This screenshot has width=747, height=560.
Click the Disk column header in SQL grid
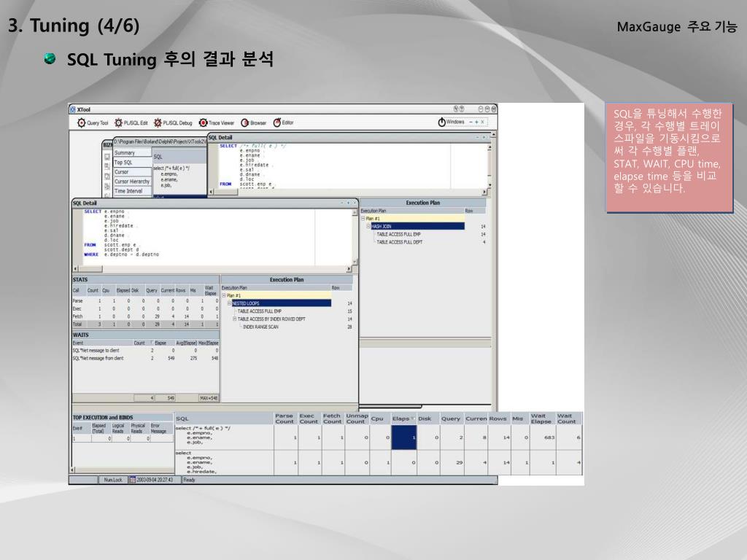click(x=428, y=419)
